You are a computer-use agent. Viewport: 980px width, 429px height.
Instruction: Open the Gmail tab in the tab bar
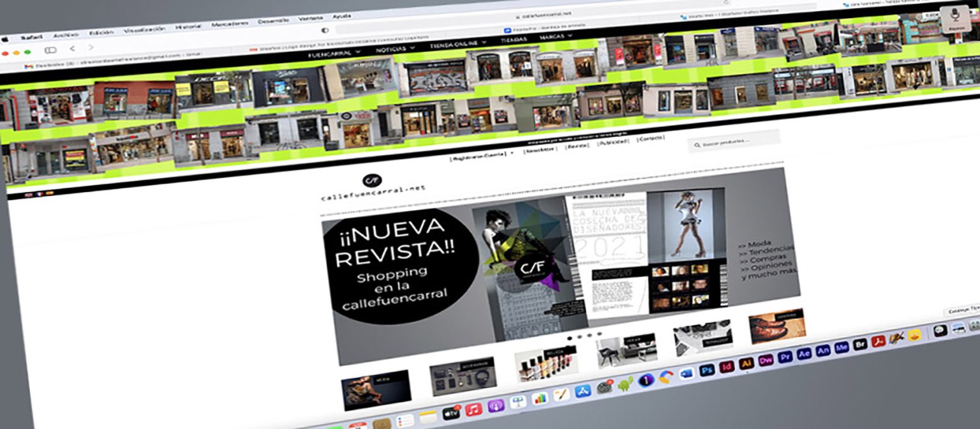[x=112, y=61]
